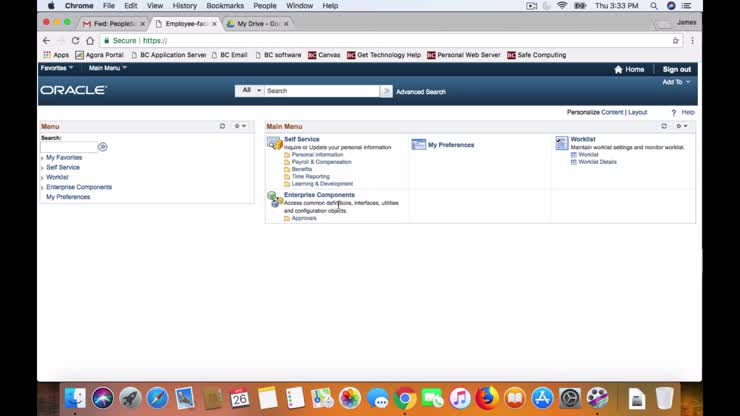Screen dimensions: 740x416
Task: Click the Worklist pagelet icon
Action: [x=562, y=144]
